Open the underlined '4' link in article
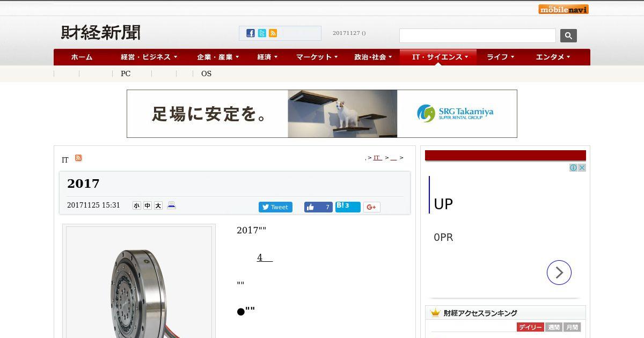 [x=265, y=258]
